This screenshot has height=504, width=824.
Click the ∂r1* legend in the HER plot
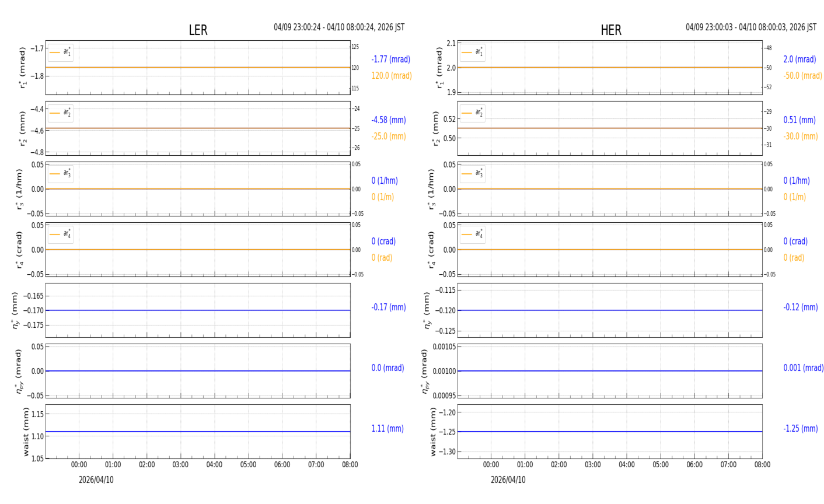point(473,52)
